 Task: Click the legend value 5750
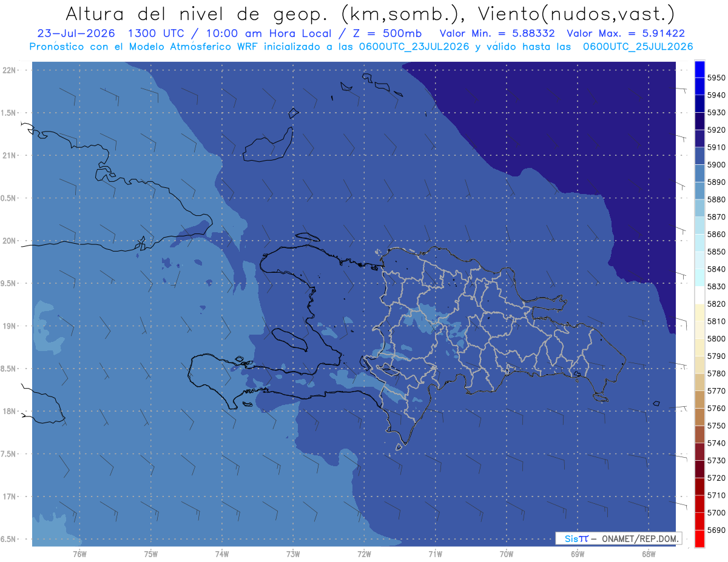click(x=716, y=426)
